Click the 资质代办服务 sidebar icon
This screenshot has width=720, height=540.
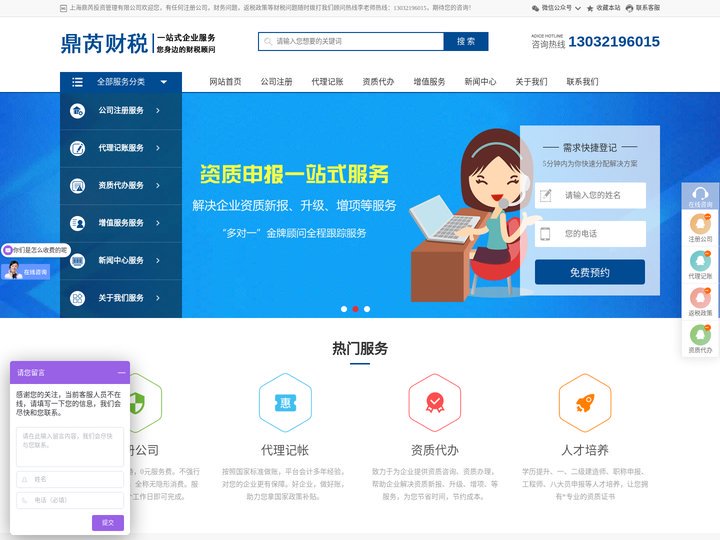(77, 186)
